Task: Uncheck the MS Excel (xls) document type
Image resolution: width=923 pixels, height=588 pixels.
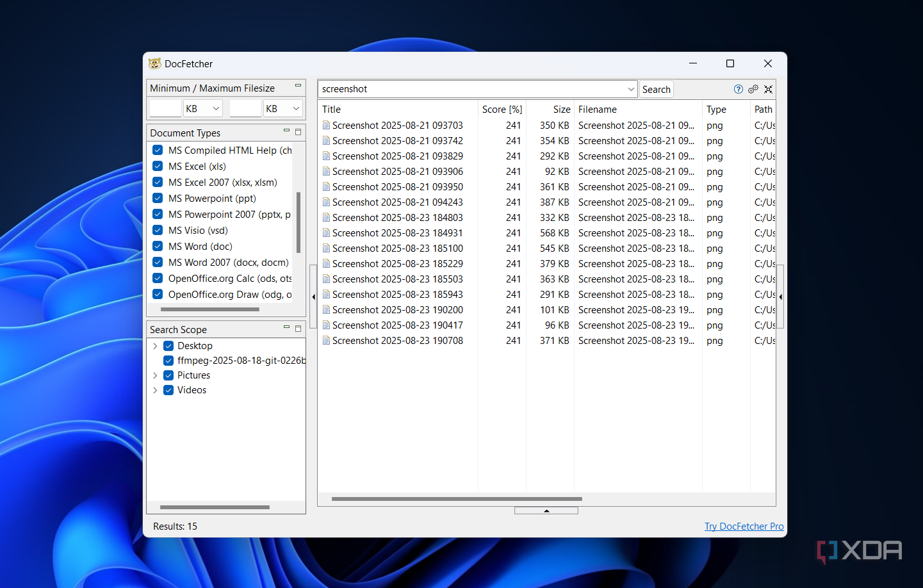Action: (x=158, y=166)
